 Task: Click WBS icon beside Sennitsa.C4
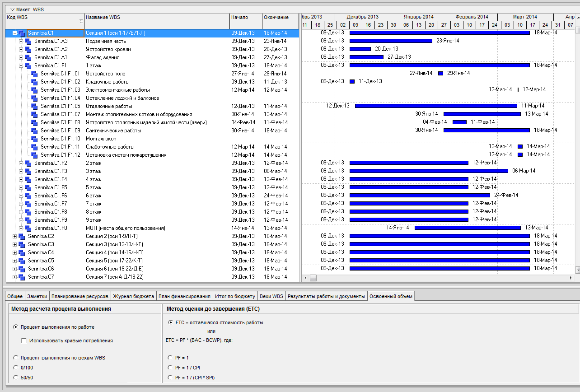click(22, 253)
